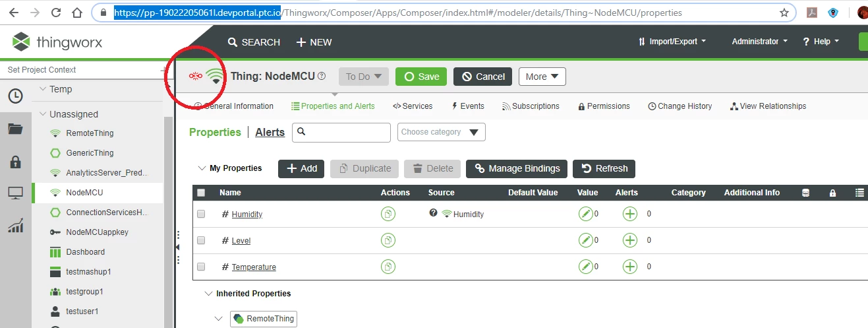Check the Temperature row checkbox

point(201,267)
